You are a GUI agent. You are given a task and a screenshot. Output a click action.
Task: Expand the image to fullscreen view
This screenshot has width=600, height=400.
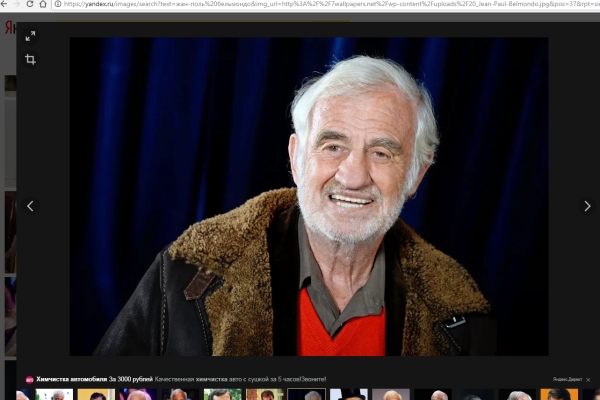tap(30, 36)
